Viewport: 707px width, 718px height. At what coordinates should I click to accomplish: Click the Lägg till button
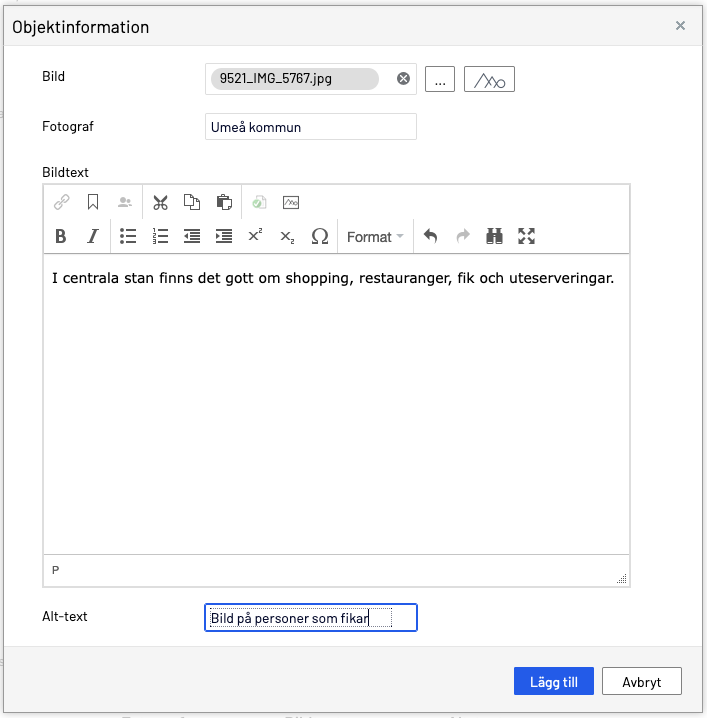pos(554,681)
